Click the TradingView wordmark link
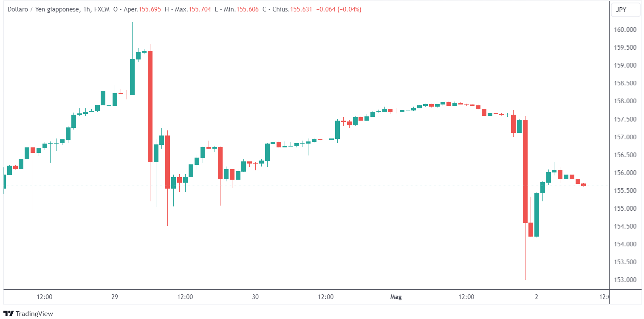This screenshot has height=319, width=644. click(34, 313)
